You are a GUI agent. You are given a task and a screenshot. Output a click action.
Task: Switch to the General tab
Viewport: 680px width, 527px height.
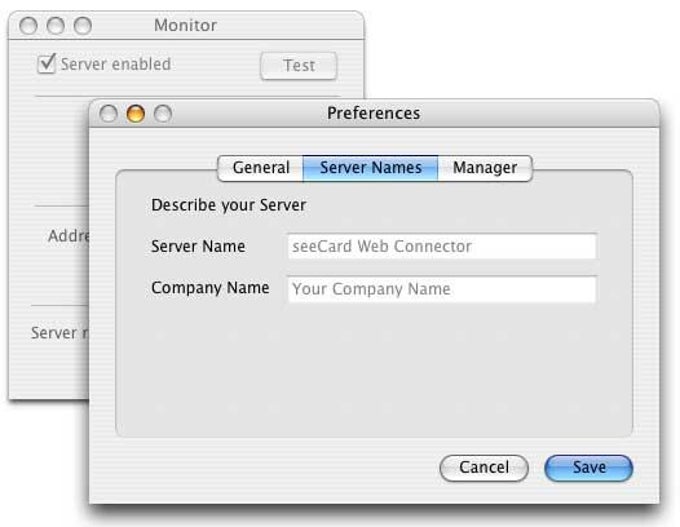[261, 168]
